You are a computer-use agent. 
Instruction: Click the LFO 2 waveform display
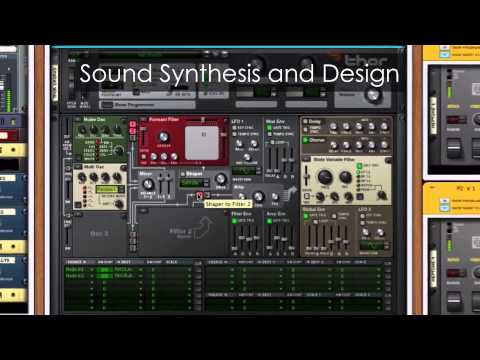(371, 246)
